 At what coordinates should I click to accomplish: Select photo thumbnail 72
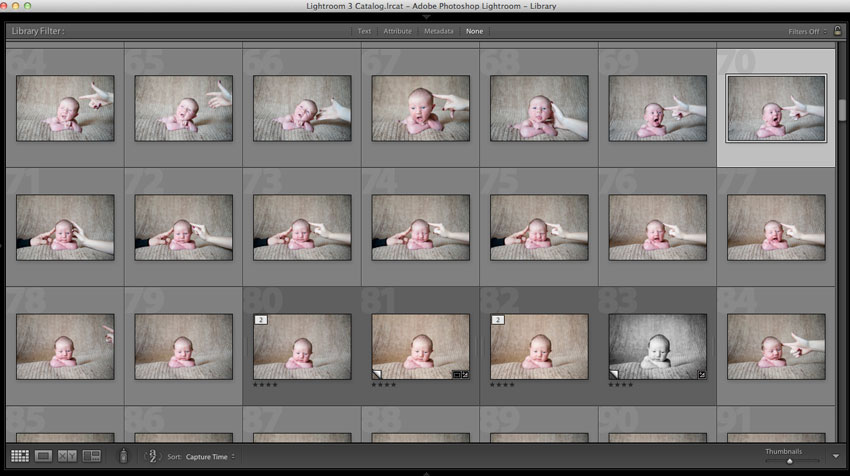(x=184, y=228)
